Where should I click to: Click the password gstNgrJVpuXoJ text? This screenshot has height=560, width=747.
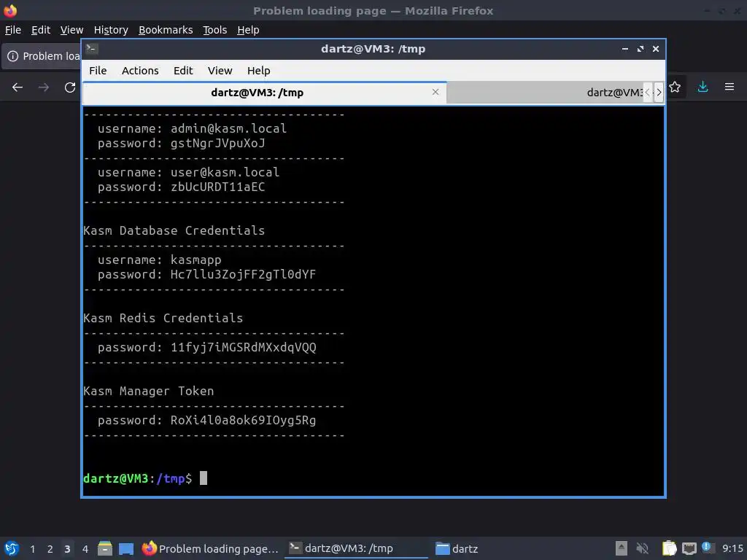pyautogui.click(x=217, y=144)
